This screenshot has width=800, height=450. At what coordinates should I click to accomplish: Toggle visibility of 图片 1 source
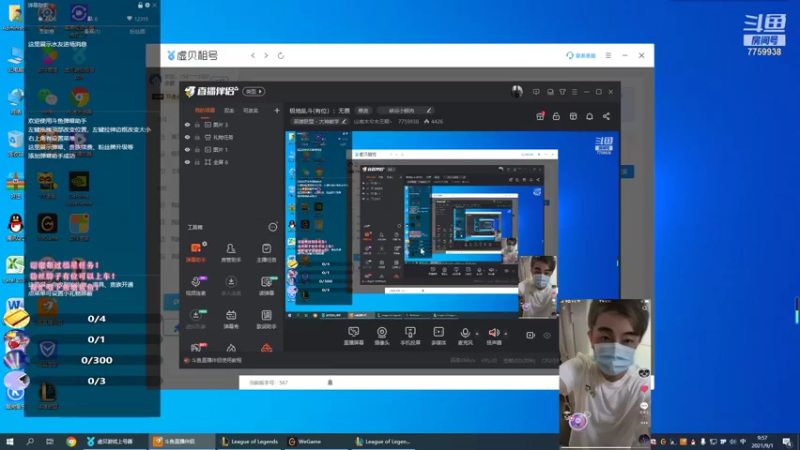(x=187, y=149)
